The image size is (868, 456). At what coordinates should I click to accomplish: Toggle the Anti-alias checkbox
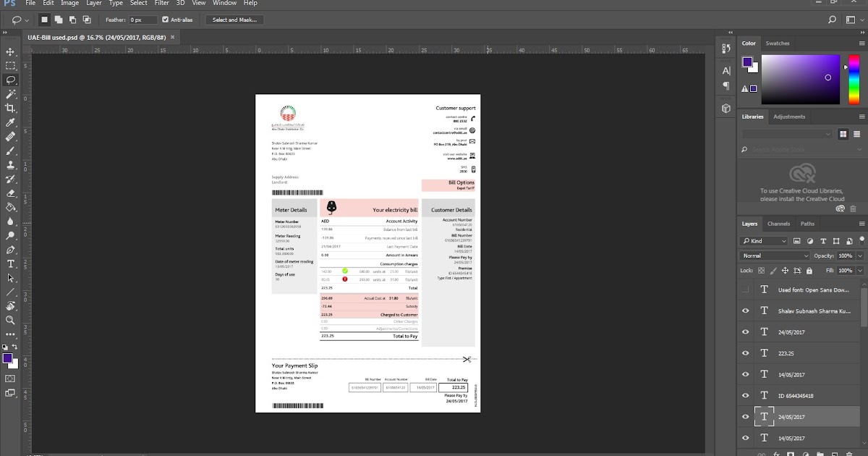pos(164,20)
